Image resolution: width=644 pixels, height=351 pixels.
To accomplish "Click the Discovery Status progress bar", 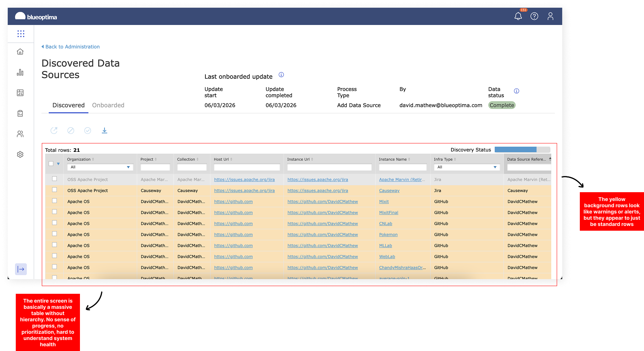I will pos(522,150).
